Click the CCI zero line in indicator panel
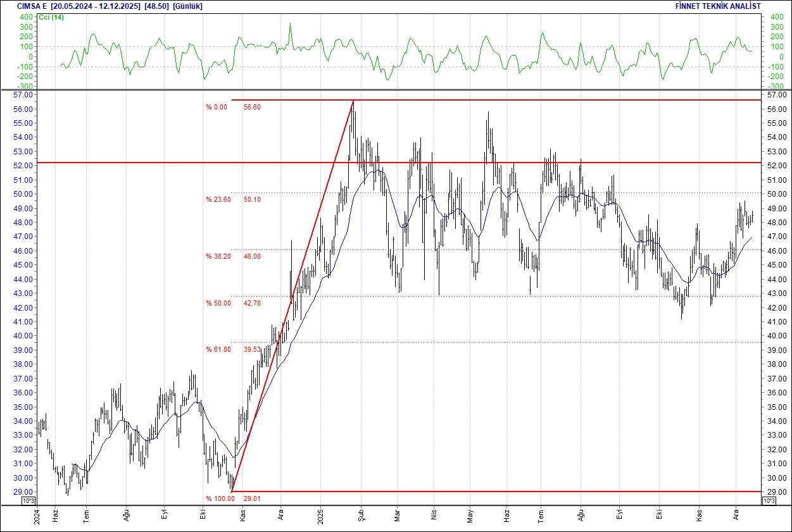The image size is (792, 532). pos(380,57)
